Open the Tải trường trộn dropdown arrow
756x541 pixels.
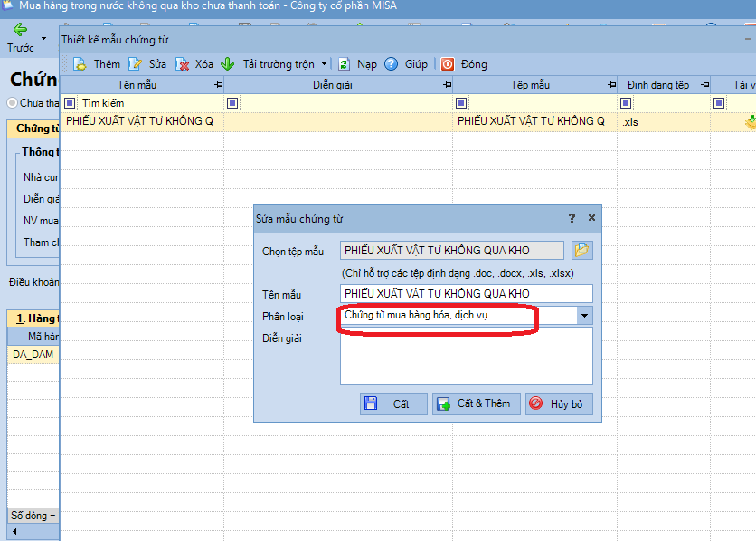click(x=324, y=64)
